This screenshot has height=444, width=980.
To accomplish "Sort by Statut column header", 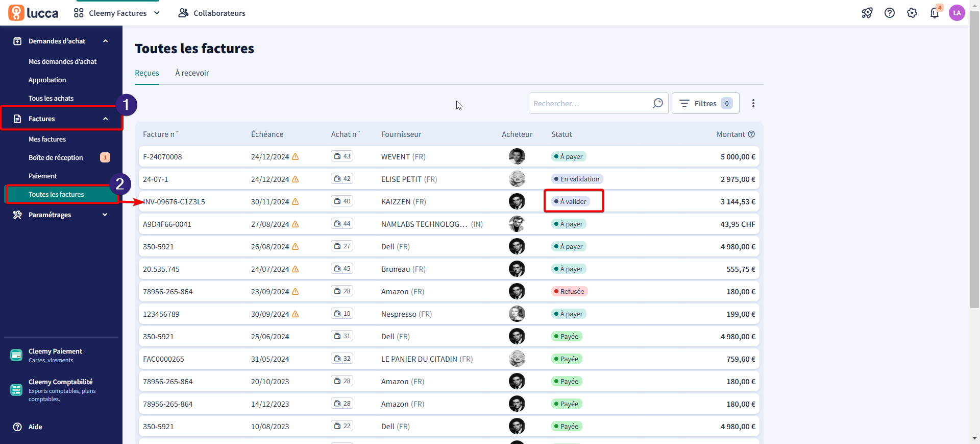I will 561,134.
